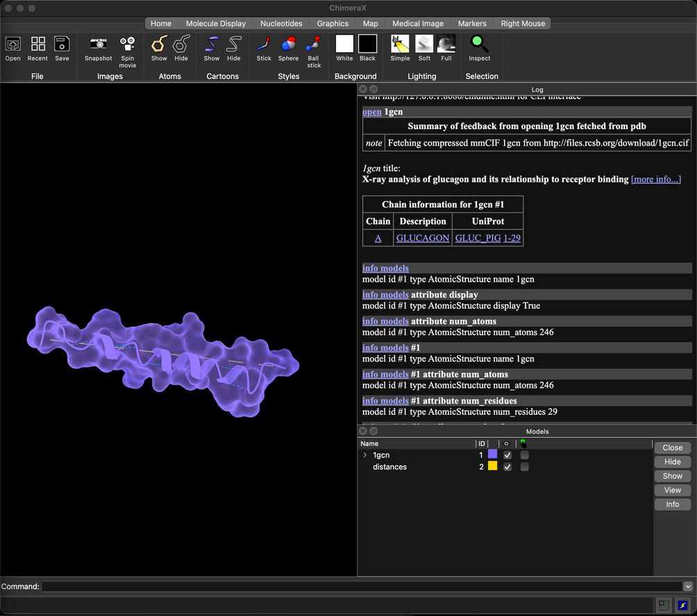Click the Name column header in Models

pyautogui.click(x=369, y=444)
